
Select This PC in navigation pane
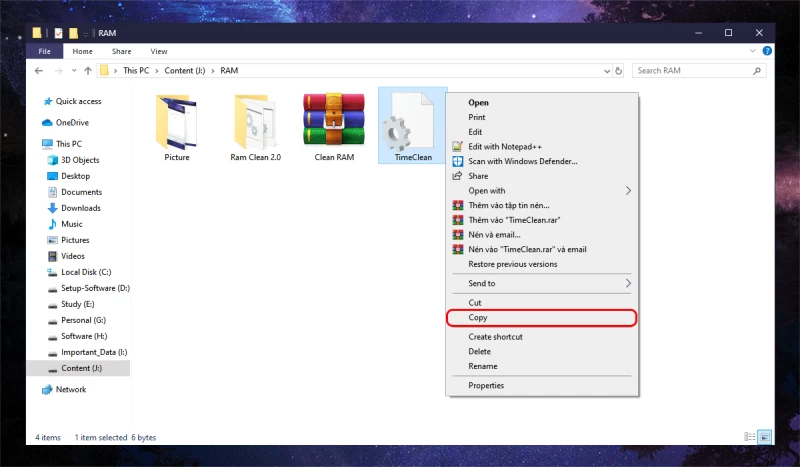point(62,144)
